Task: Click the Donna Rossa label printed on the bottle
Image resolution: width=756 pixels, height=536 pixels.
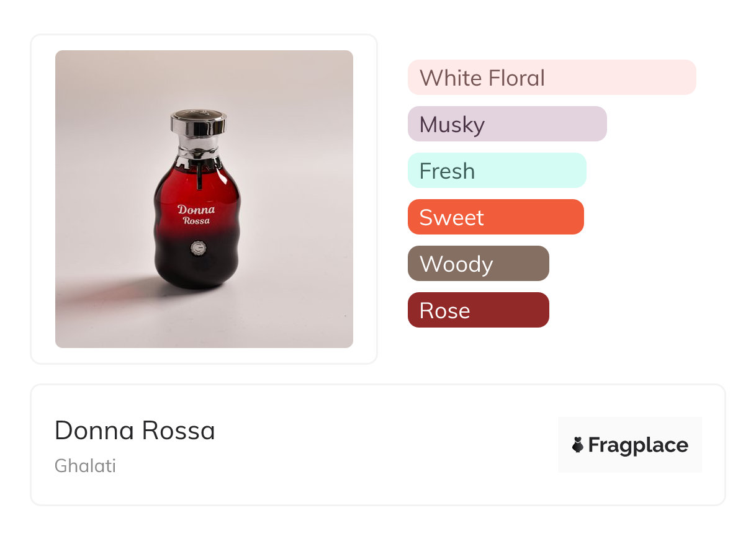Action: (x=196, y=214)
